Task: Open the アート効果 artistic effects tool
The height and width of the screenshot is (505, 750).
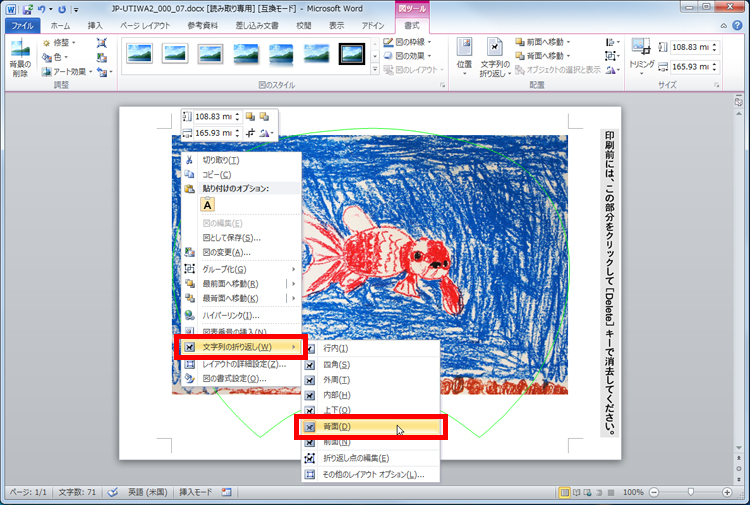Action: 66,71
